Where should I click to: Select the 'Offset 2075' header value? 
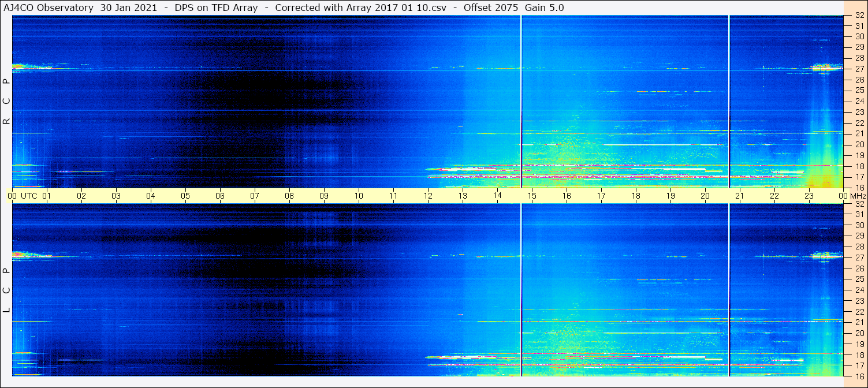[x=490, y=8]
